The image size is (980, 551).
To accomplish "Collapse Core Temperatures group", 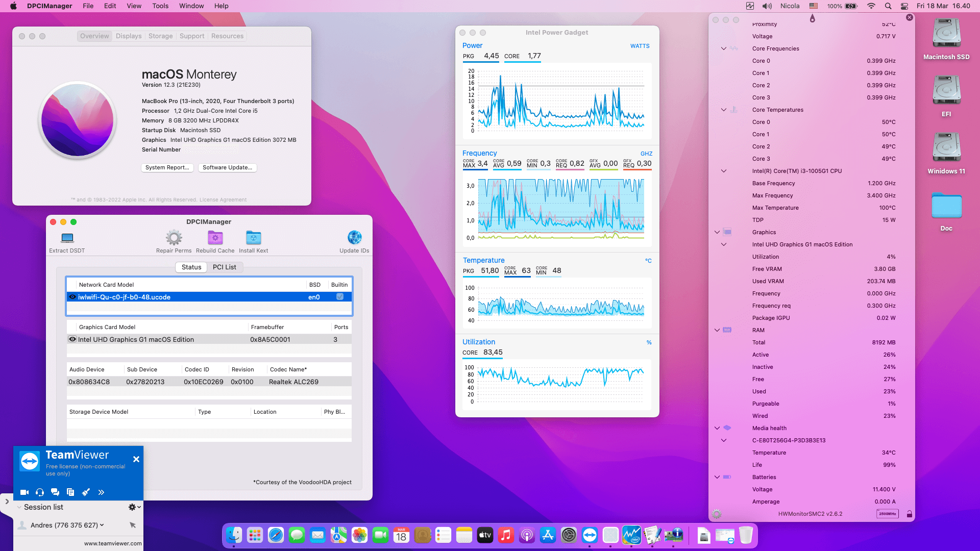I will 724,110.
